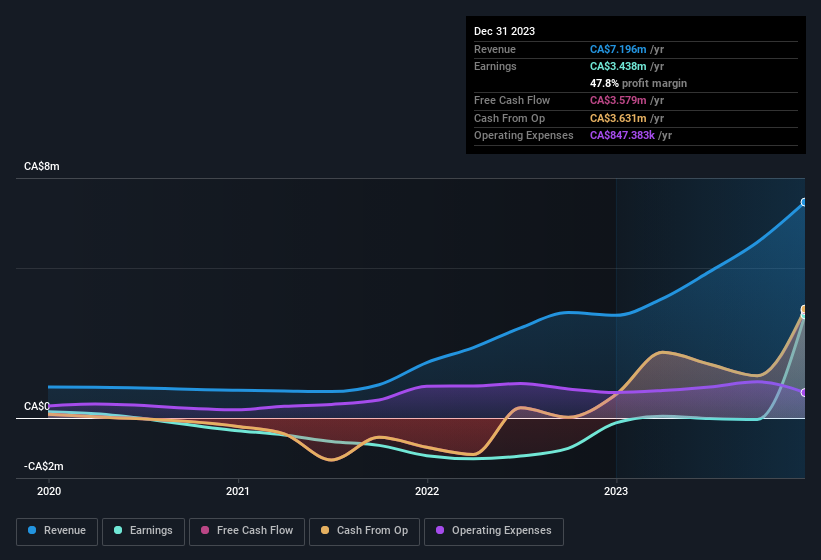Click the Operating Expenses tooltip label
This screenshot has width=821, height=560.
point(524,136)
